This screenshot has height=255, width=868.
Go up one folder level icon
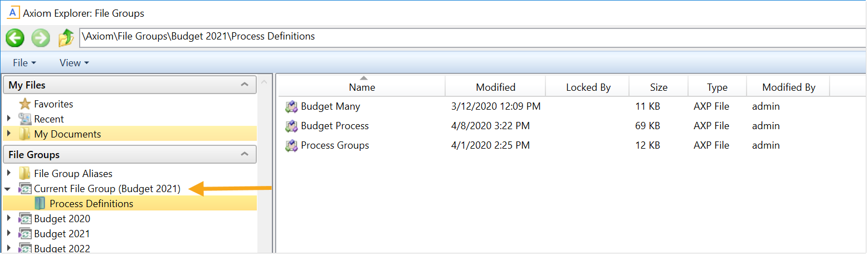coord(66,38)
